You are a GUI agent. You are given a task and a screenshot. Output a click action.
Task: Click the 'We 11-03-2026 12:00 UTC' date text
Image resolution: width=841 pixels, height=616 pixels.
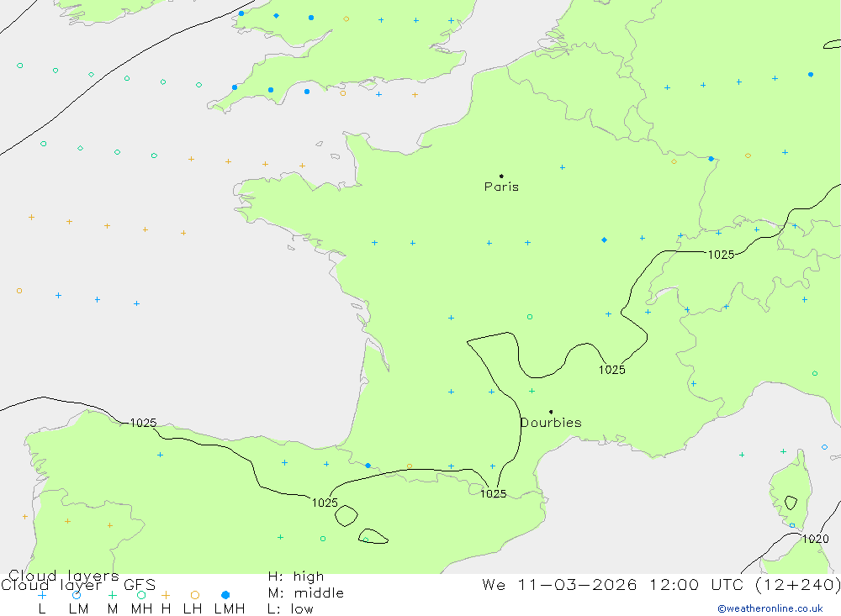tap(615, 584)
